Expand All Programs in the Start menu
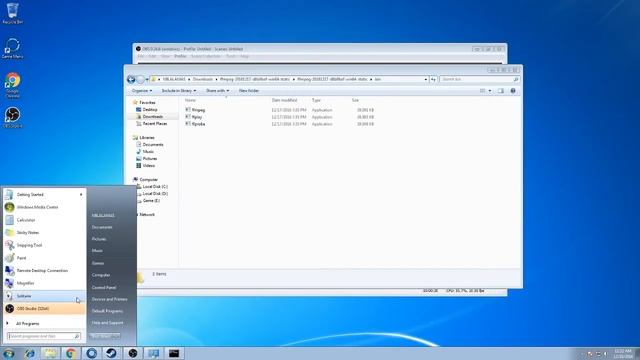 click(x=27, y=324)
